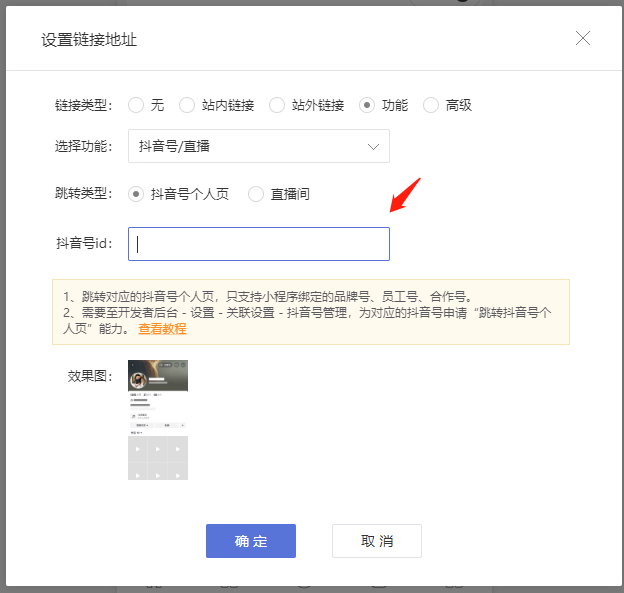The image size is (624, 593).
Task: Close the 设置链接地址 dialog
Action: tap(583, 39)
